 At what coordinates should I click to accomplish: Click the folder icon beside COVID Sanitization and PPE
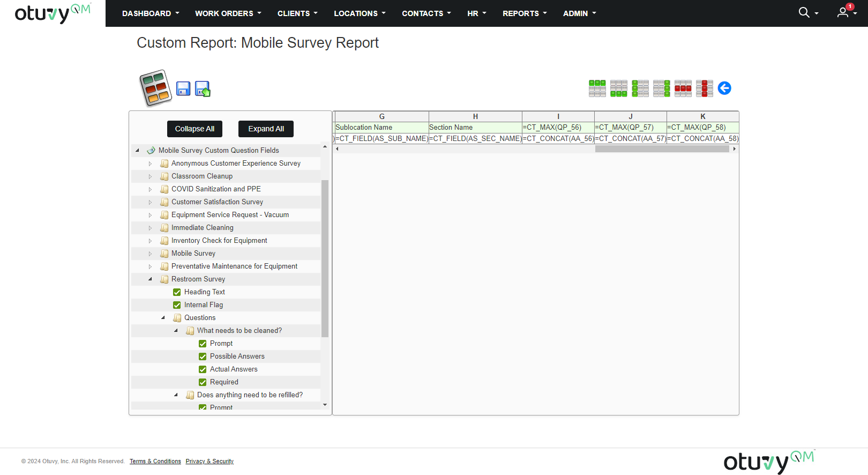click(x=164, y=189)
